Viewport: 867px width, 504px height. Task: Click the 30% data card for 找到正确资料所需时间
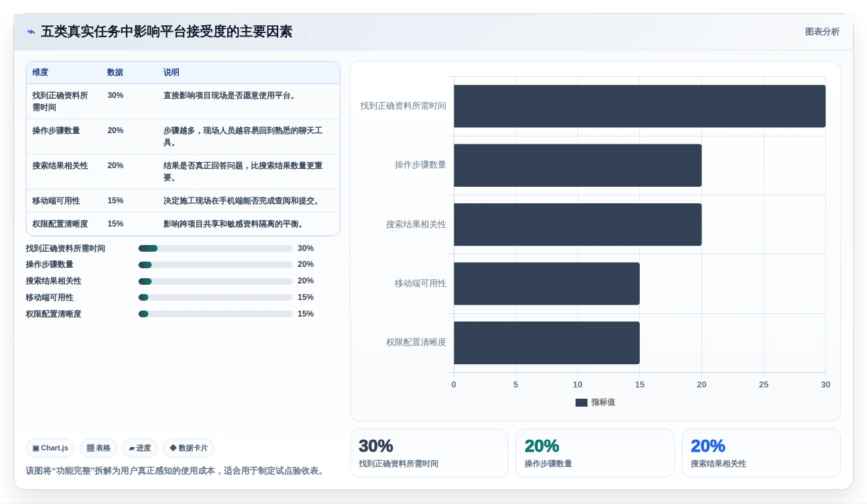(429, 453)
